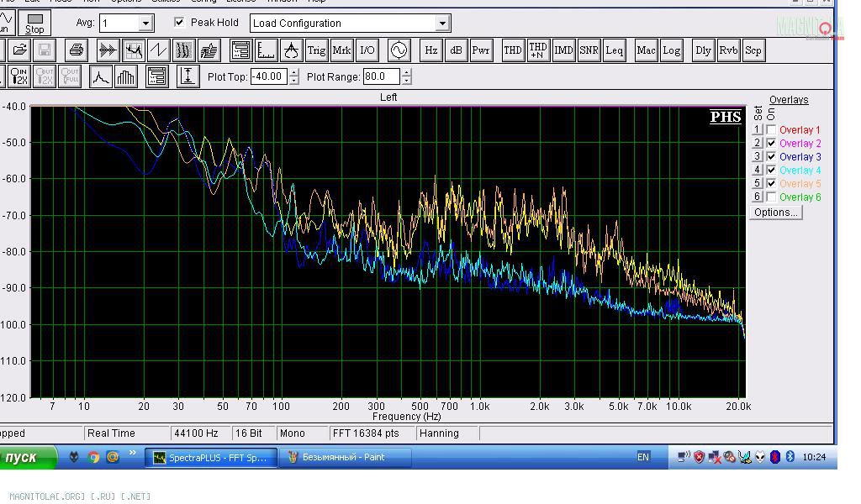Expand the Avg averaging dropdown

click(x=145, y=23)
